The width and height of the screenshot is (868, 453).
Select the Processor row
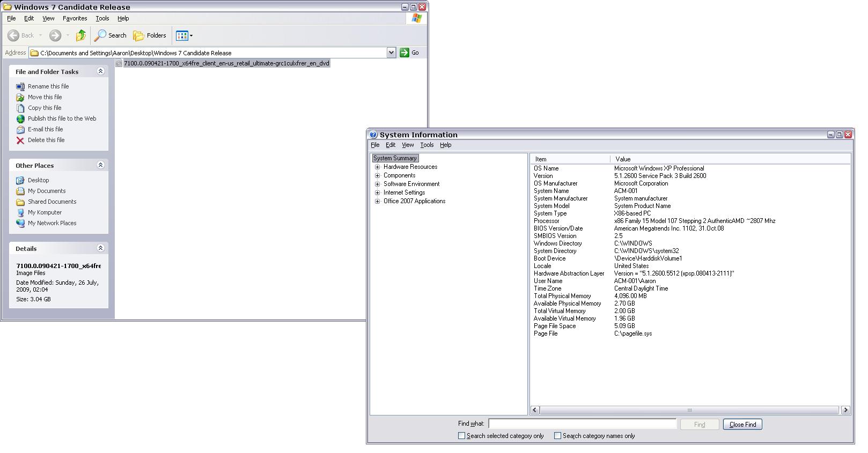click(691, 221)
